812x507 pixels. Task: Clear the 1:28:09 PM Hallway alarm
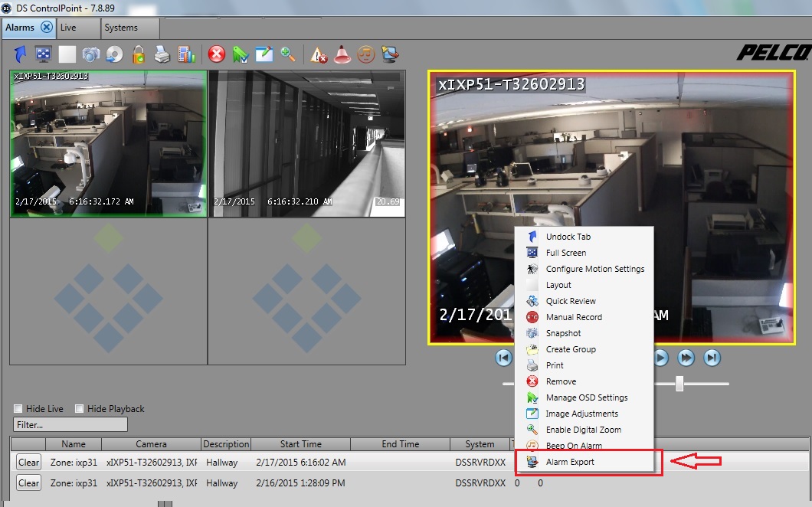28,482
